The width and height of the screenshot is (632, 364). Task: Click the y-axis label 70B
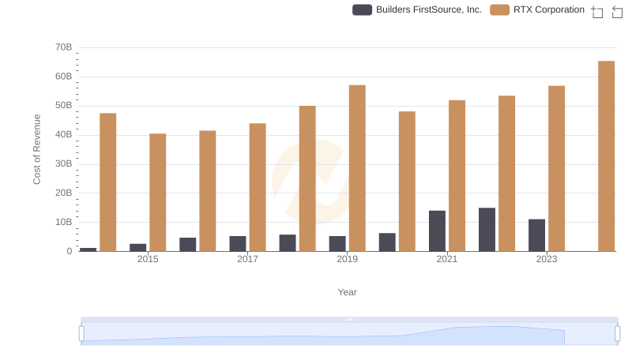click(x=64, y=47)
